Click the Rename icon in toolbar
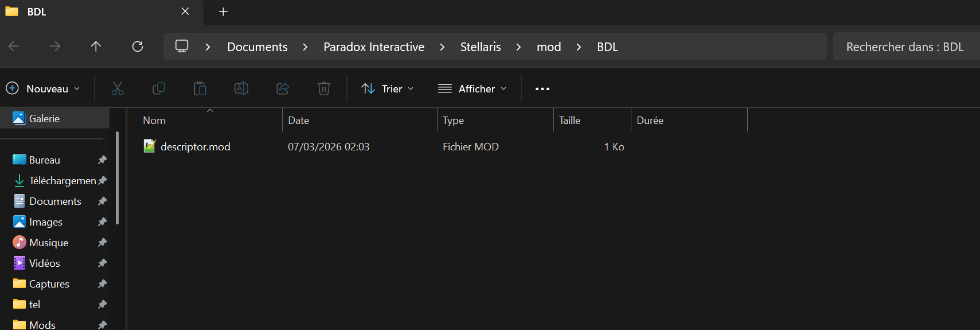Viewport: 980px width, 330px height. click(x=241, y=88)
